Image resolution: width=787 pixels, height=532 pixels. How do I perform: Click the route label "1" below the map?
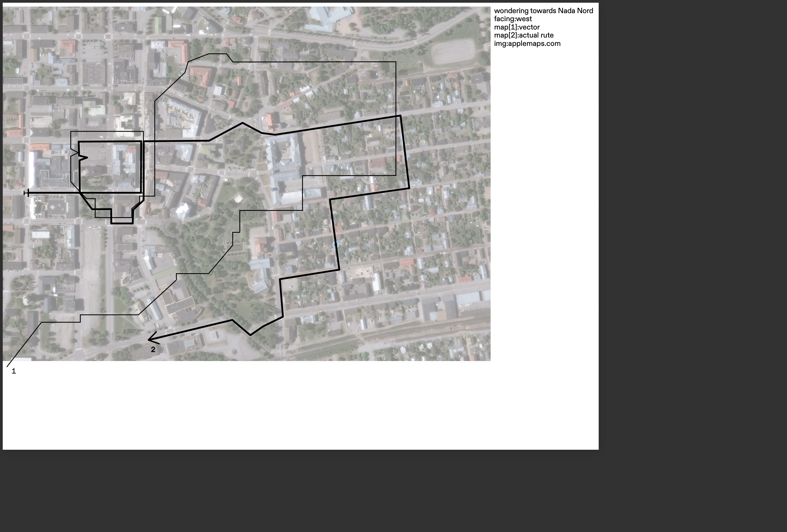(x=14, y=371)
